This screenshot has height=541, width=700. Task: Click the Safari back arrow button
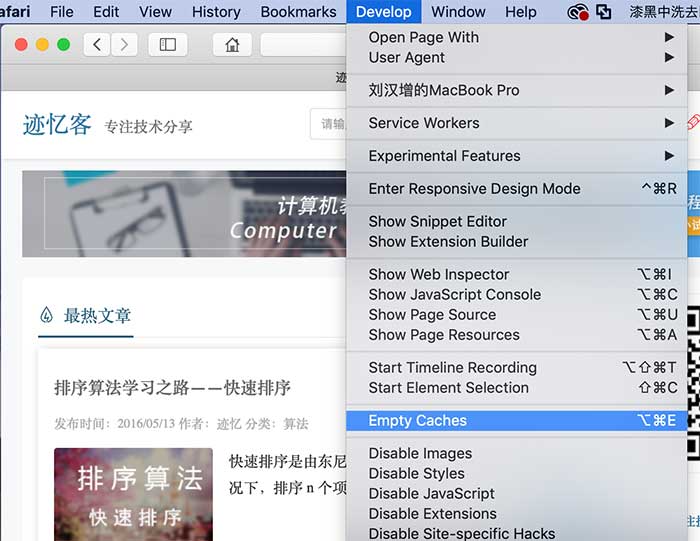pyautogui.click(x=97, y=45)
